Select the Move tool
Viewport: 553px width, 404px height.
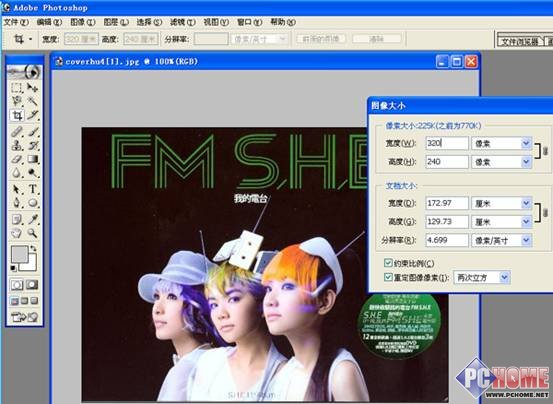point(32,88)
